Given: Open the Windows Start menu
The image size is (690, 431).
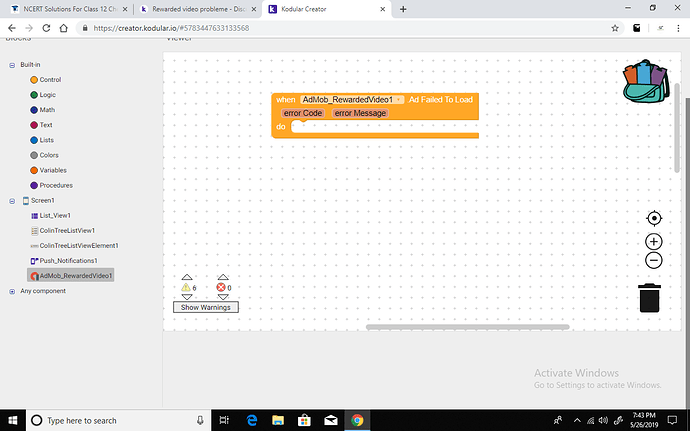Looking at the screenshot, I should pyautogui.click(x=13, y=420).
